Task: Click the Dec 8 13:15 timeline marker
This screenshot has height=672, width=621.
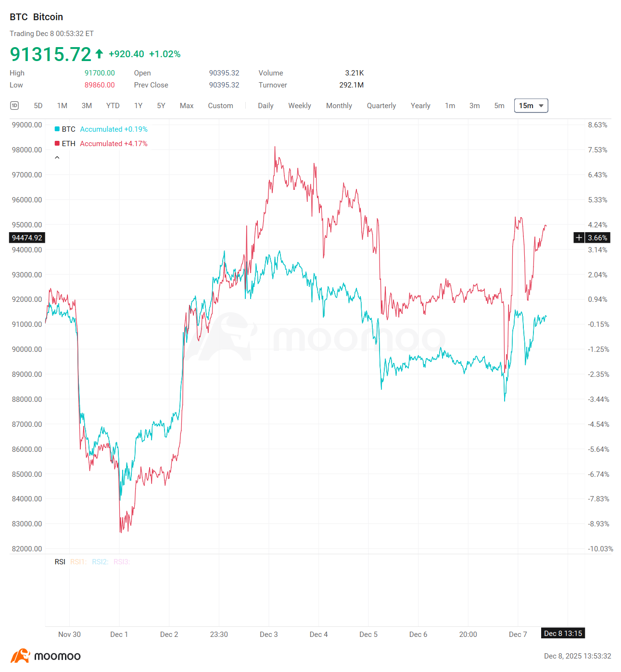Action: (x=562, y=634)
